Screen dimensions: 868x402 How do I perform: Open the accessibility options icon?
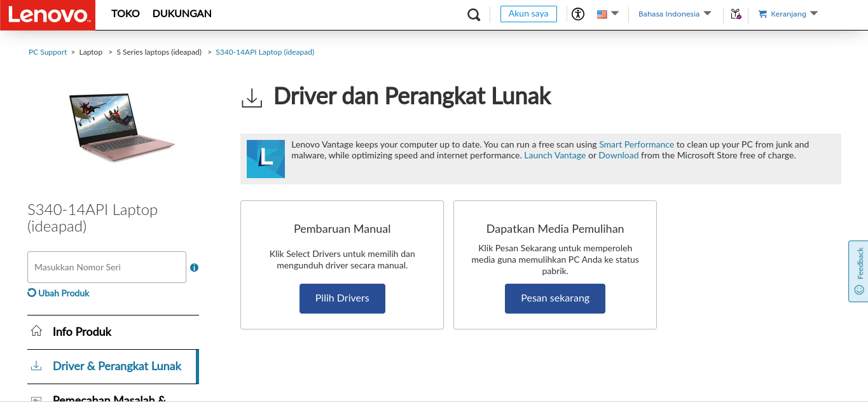click(x=577, y=14)
